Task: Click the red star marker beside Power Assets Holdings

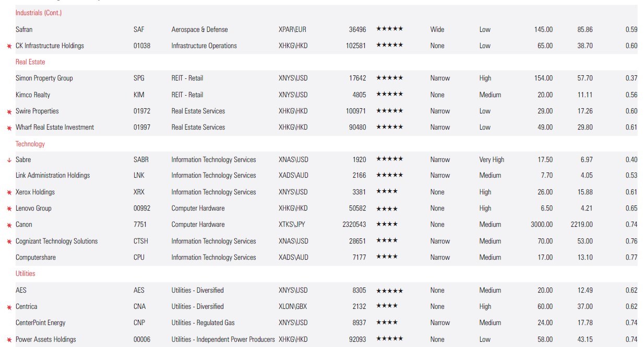Action: (x=9, y=340)
